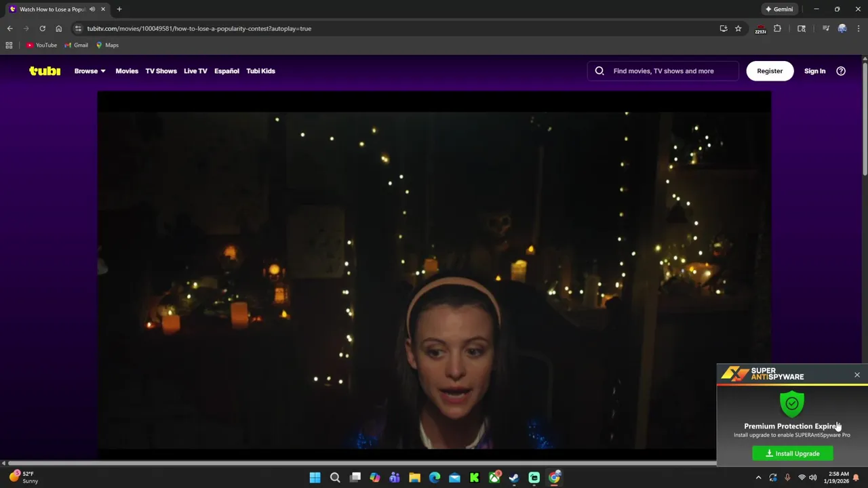Open Windows taskbar Search
Viewport: 868px width, 488px height.
point(335,478)
